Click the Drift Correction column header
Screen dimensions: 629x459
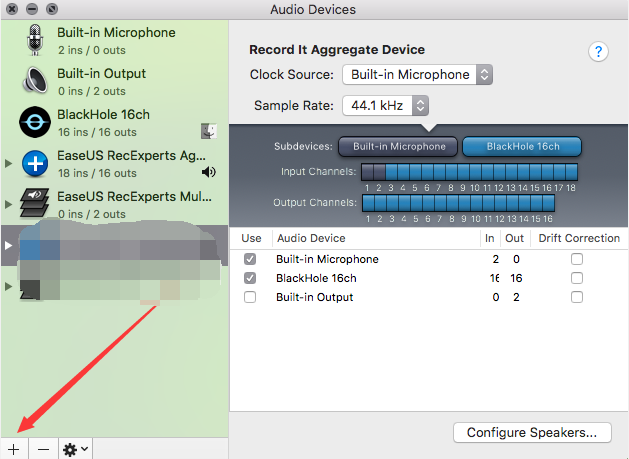point(579,238)
